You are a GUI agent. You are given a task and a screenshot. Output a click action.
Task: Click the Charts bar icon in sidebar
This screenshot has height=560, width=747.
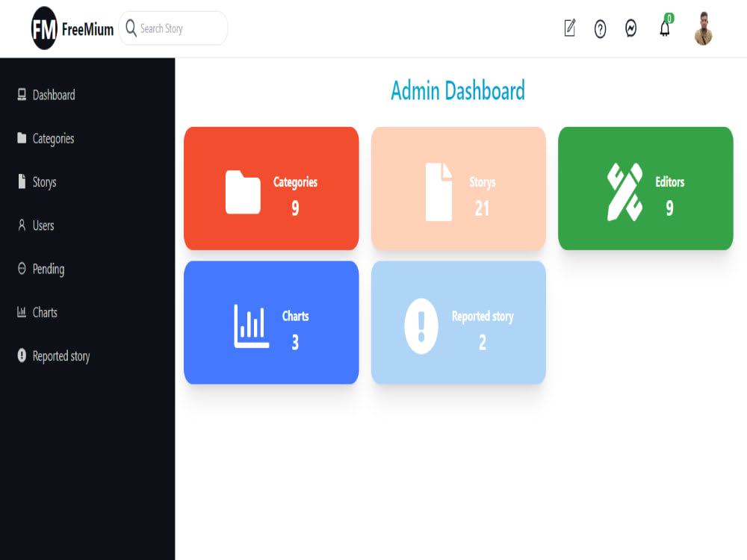point(22,312)
